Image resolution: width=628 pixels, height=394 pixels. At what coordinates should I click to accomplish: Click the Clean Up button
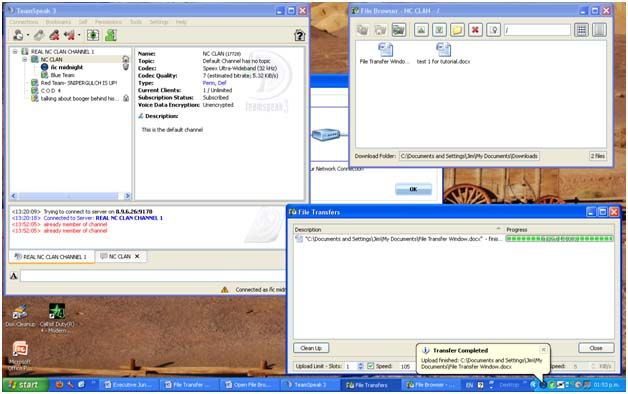coord(311,348)
